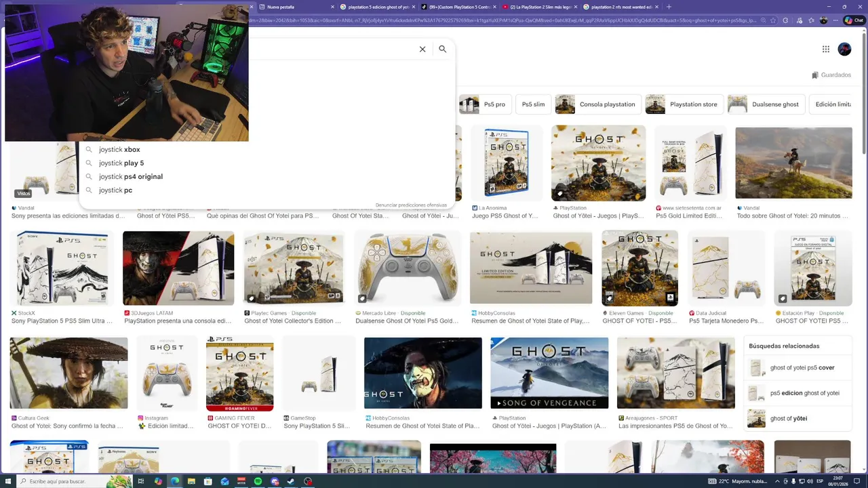Viewport: 868px width, 488px height.
Task: Open the PlayStation 'Ghost of Yōtei - Juegos' image
Action: coord(598,163)
